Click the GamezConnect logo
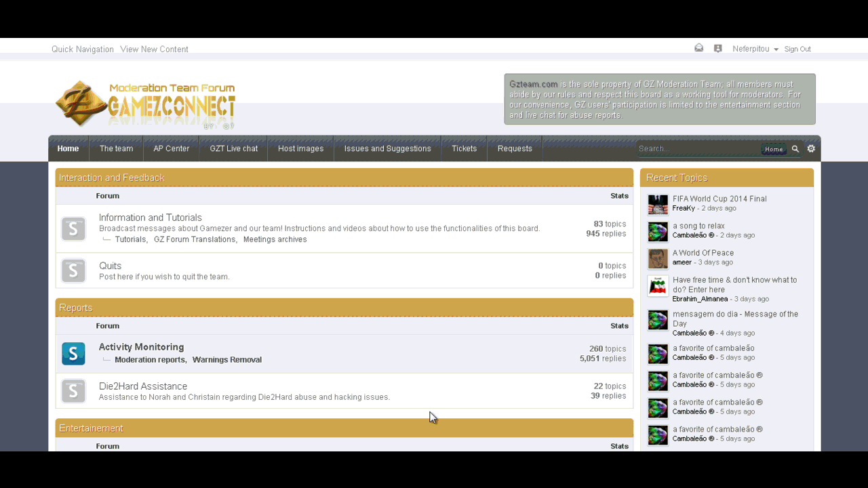The width and height of the screenshot is (868, 488). (x=145, y=104)
